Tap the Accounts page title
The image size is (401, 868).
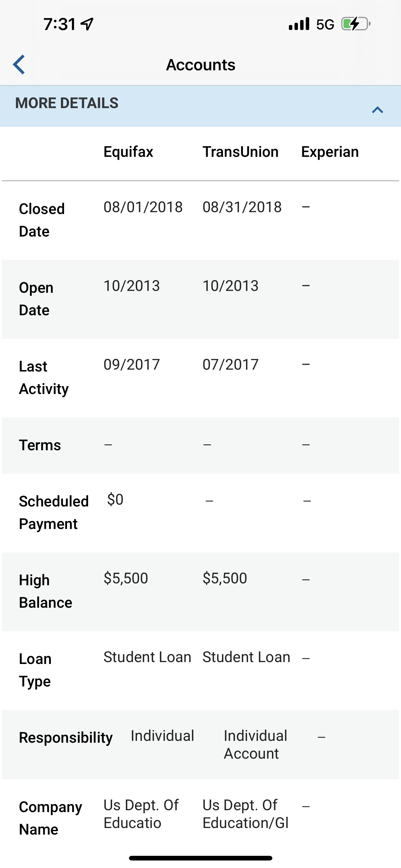[x=201, y=65]
